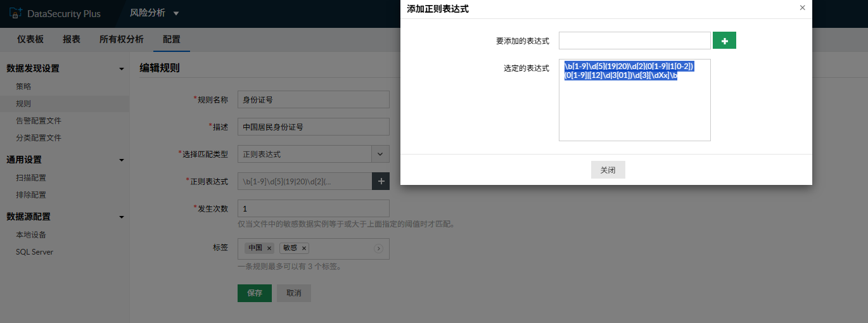Remove the 中国 tag
The width and height of the screenshot is (868, 323).
click(x=269, y=248)
